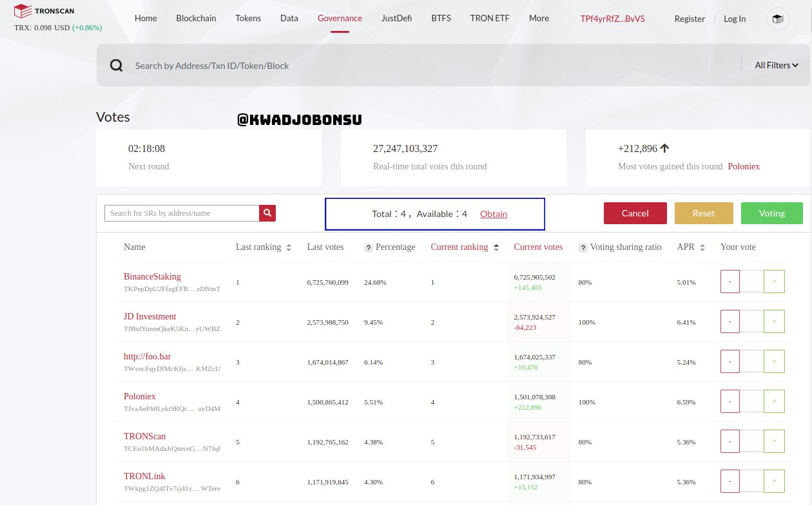Click the search magnifier icon in main bar
The height and width of the screenshot is (505, 812).
(x=116, y=66)
